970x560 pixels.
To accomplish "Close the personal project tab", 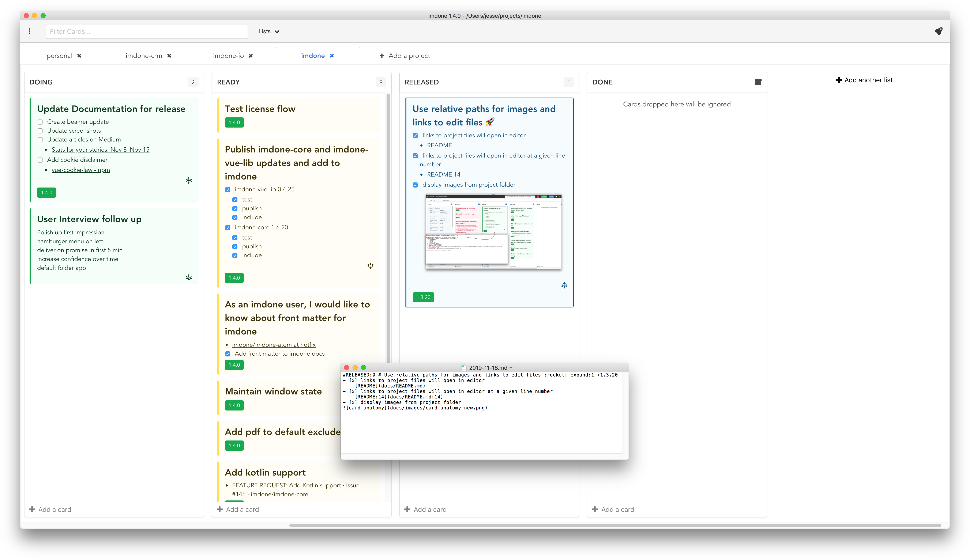I will pos(79,56).
